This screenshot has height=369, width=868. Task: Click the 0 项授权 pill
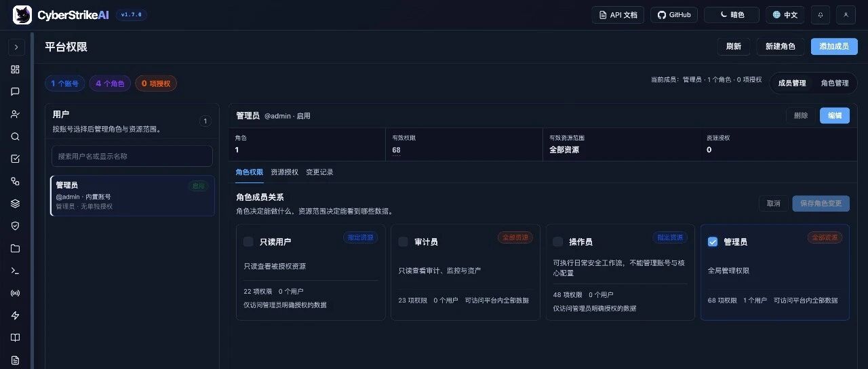pos(156,83)
